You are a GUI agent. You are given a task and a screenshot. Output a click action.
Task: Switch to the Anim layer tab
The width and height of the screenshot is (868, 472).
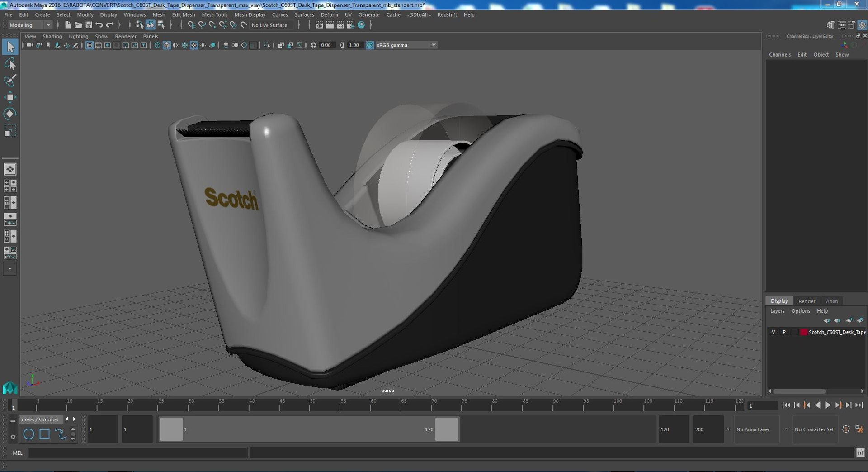coord(831,301)
